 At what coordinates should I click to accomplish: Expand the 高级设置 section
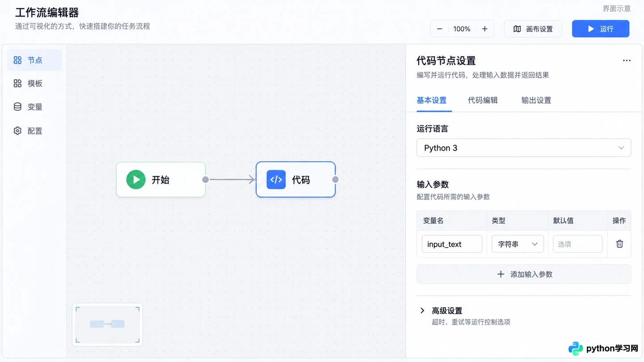[441, 311]
